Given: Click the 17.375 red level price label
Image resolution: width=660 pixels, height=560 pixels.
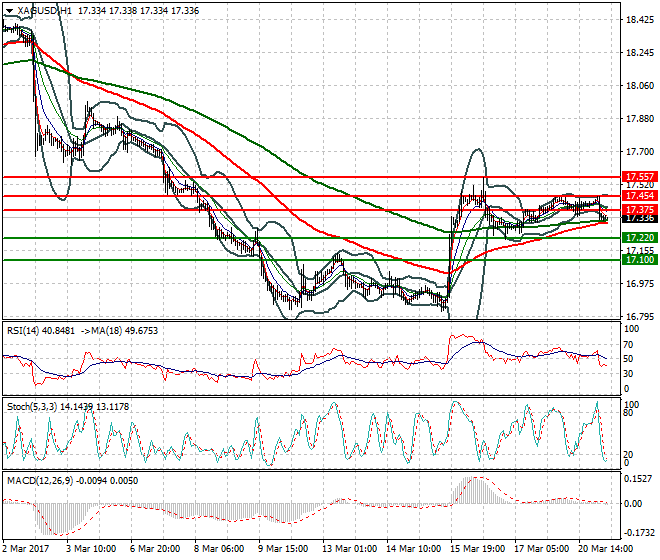Looking at the screenshot, I should (x=639, y=210).
